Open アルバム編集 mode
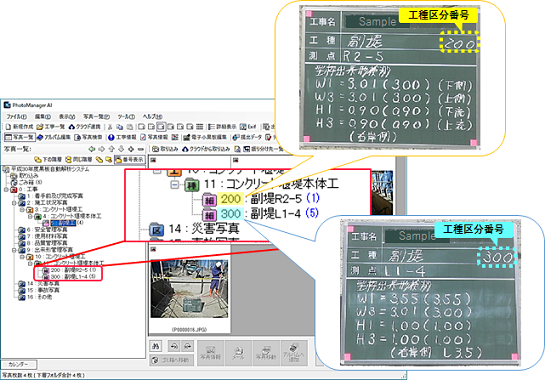The image size is (545, 380). click(x=54, y=137)
